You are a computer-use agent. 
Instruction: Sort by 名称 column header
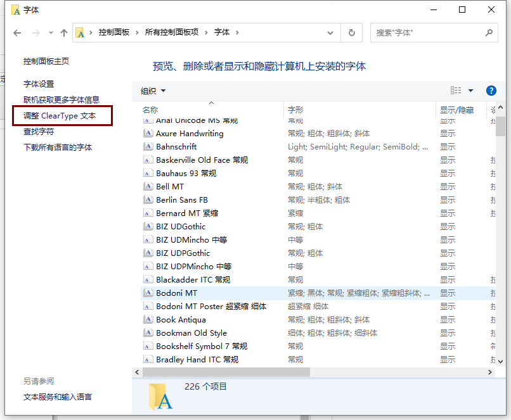pos(150,110)
